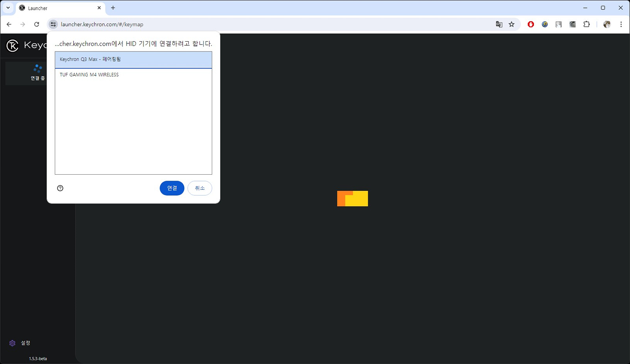Click the 1.5.3-beta version label
Image resolution: width=630 pixels, height=364 pixels.
pos(38,358)
